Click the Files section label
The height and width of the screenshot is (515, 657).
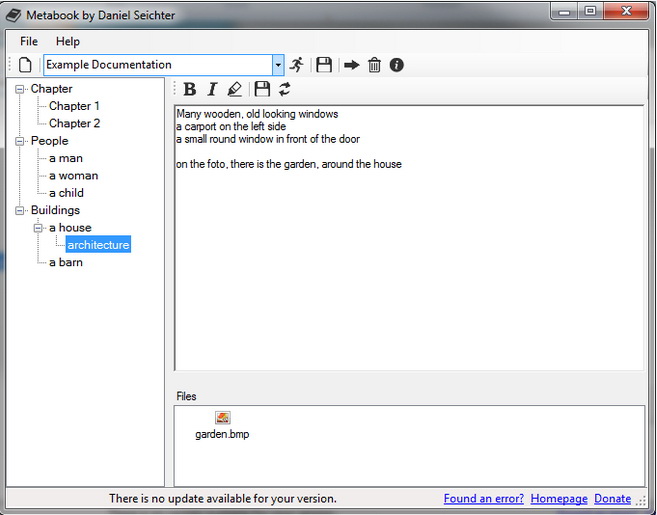pos(186,396)
